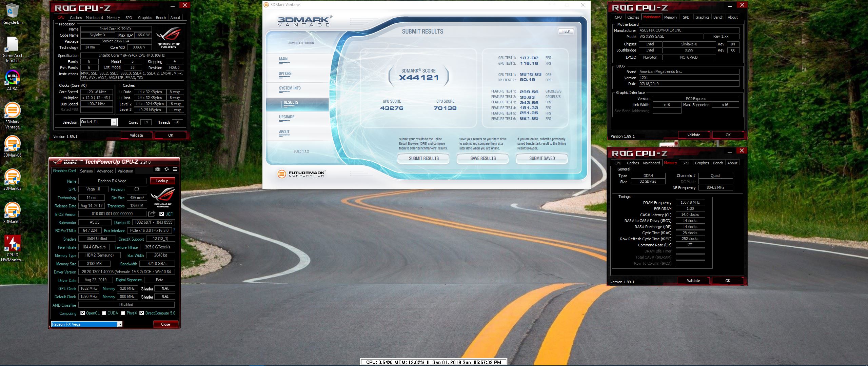The image size is (868, 366).
Task: Open Bench tab in left CPU-Z window
Action: click(161, 18)
